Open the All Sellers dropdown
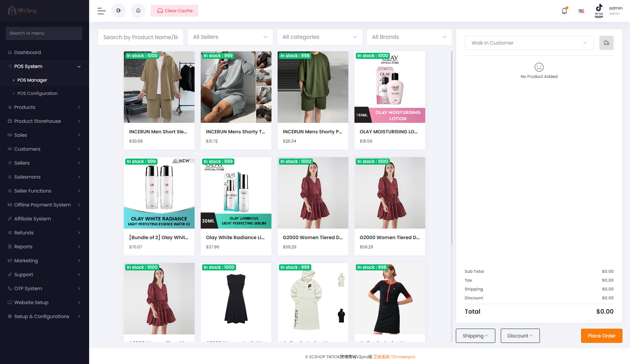The width and height of the screenshot is (630, 364). pos(230,37)
